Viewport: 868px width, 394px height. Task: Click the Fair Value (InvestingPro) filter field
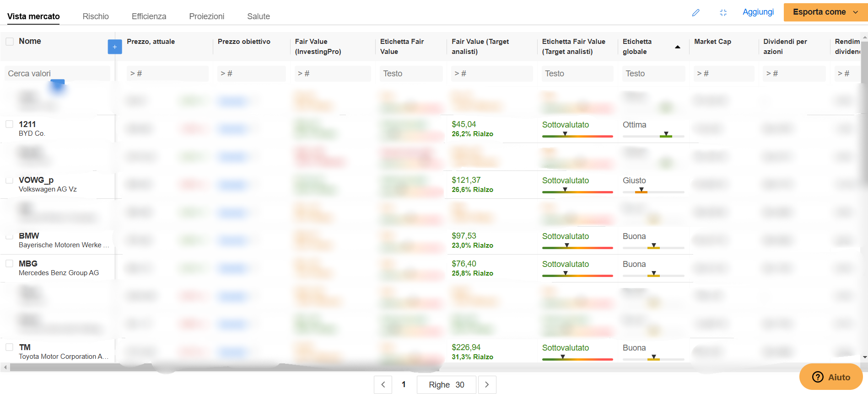[x=333, y=74]
